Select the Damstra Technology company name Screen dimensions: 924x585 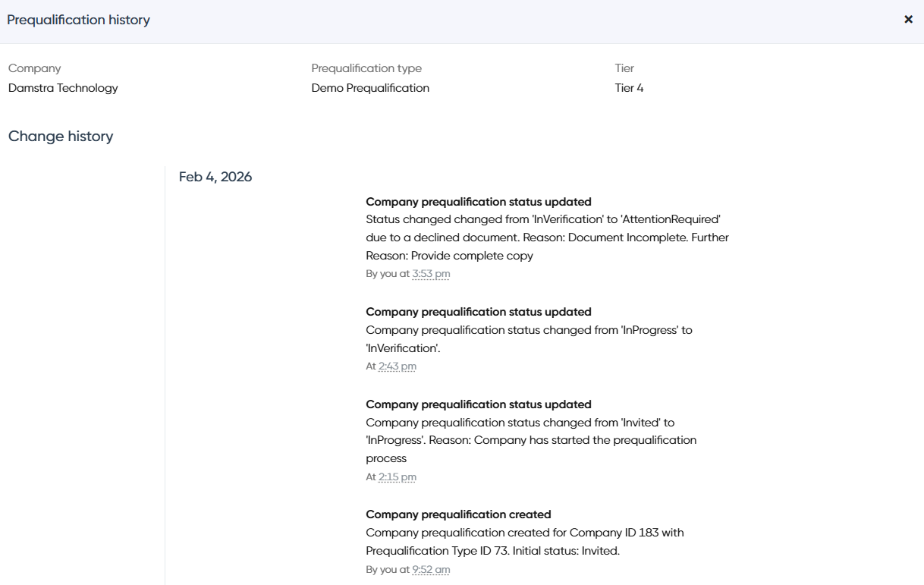tap(63, 88)
